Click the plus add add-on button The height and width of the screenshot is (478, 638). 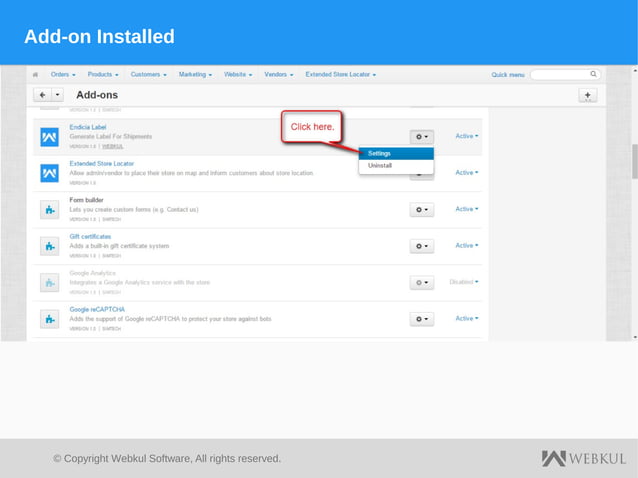click(588, 95)
